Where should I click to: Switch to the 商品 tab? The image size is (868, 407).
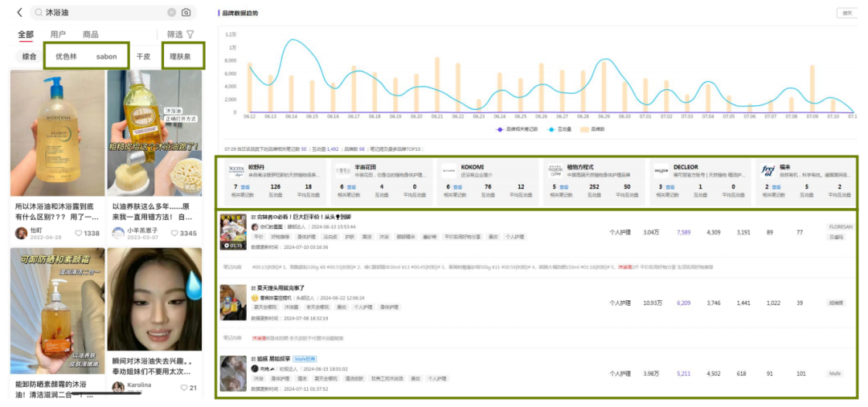[x=90, y=35]
